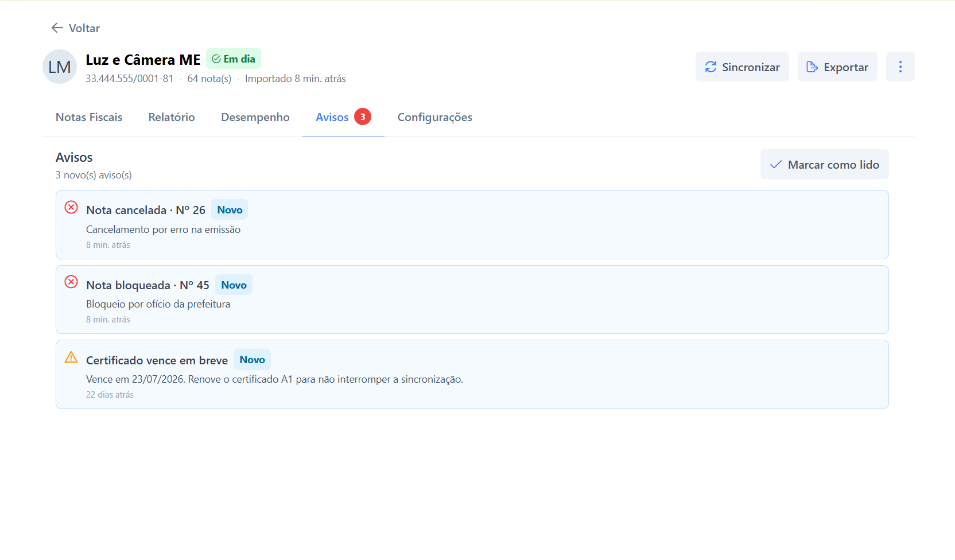Click the Novo tag on Nota bloqueada

pyautogui.click(x=234, y=285)
